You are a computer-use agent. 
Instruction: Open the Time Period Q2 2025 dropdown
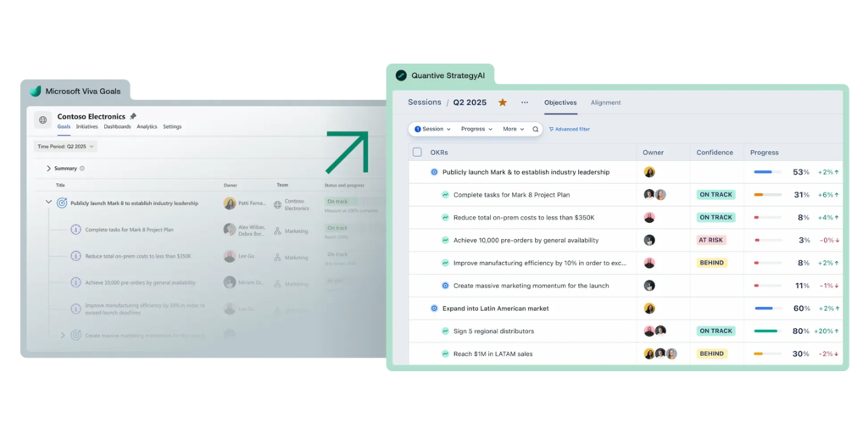point(65,147)
